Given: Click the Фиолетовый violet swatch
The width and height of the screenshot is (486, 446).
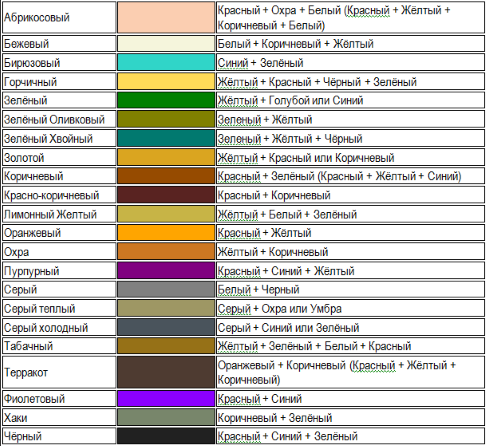Looking at the screenshot, I should (166, 398).
